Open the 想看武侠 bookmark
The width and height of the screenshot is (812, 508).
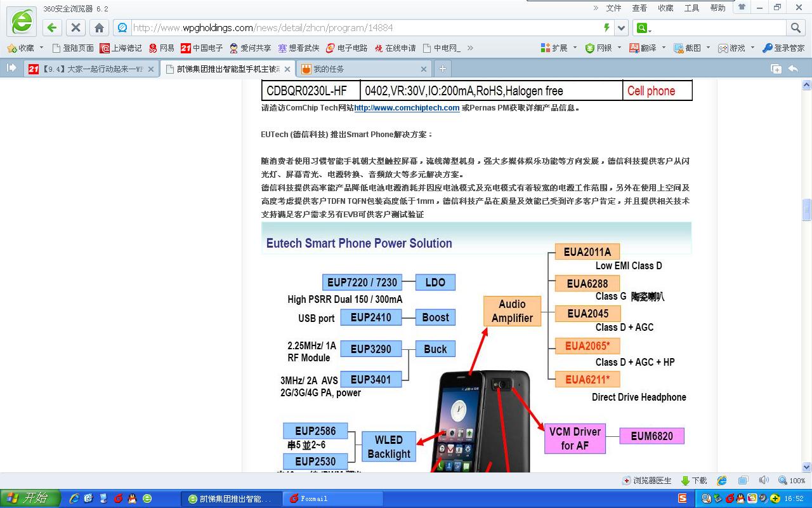[x=299, y=48]
